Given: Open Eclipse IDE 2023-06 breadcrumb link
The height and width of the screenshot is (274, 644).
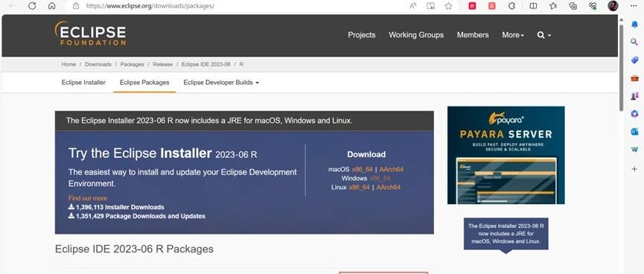Looking at the screenshot, I should [x=205, y=65].
